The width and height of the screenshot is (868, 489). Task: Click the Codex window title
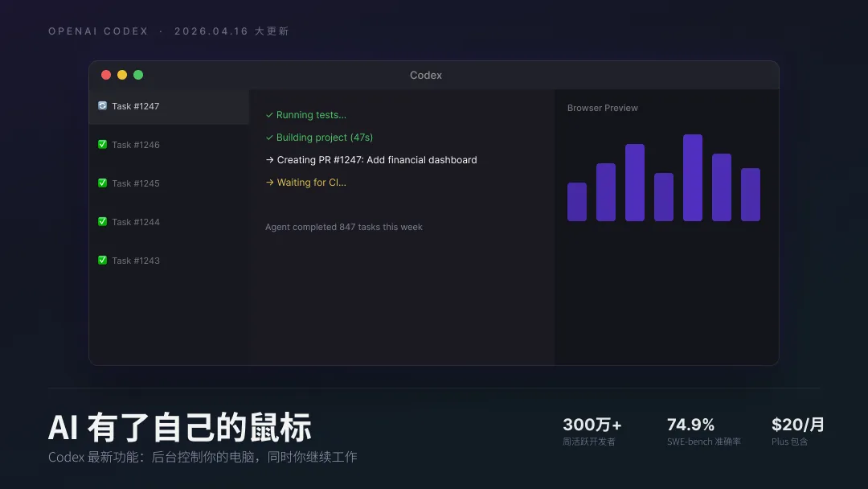(x=426, y=76)
